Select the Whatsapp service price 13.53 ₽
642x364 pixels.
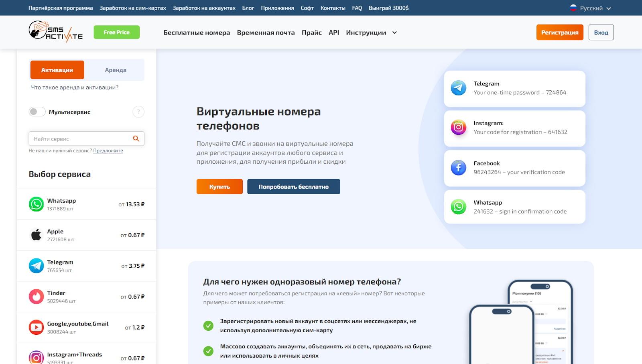coord(132,204)
